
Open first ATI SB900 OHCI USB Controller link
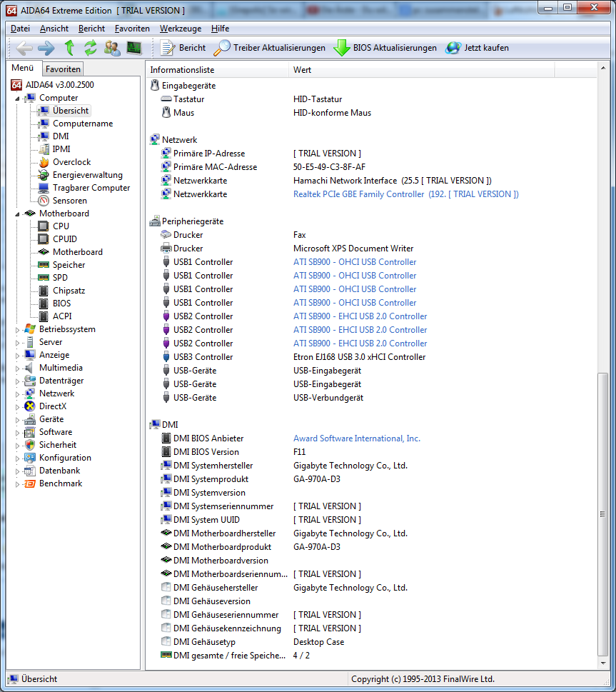[x=355, y=261]
